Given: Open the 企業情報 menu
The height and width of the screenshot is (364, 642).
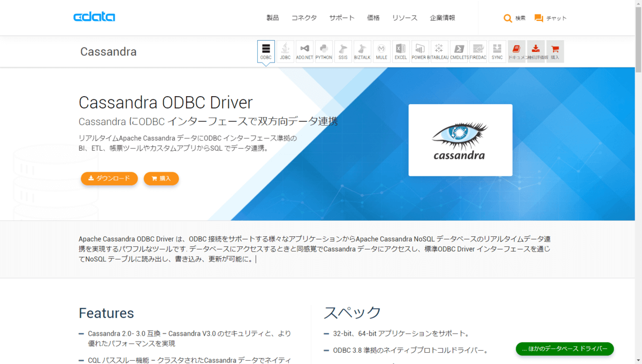Looking at the screenshot, I should click(442, 18).
